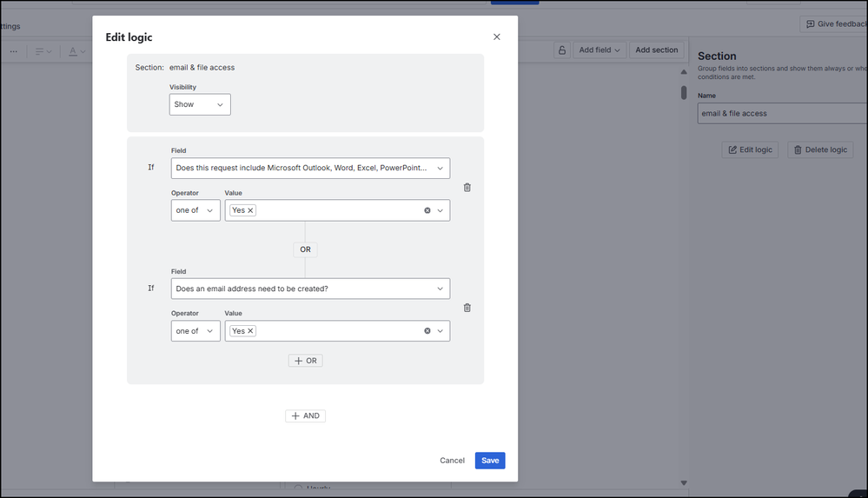Delete the Microsoft Outlook condition via trash icon

pos(467,187)
